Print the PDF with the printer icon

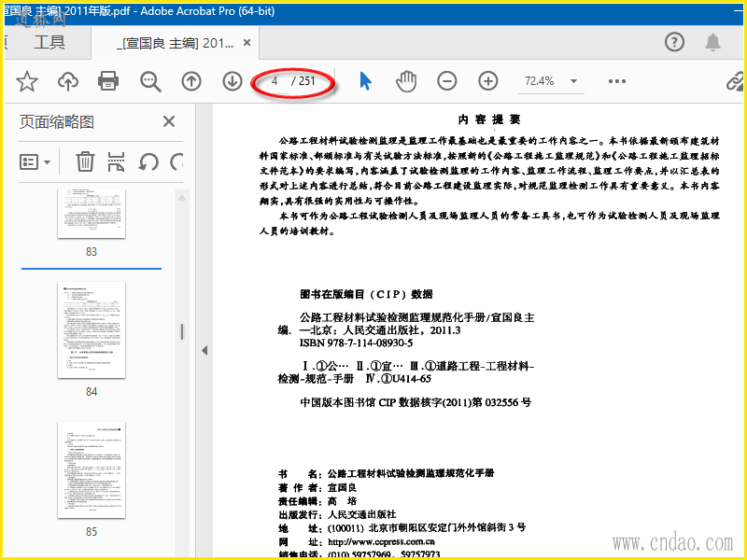coord(108,81)
